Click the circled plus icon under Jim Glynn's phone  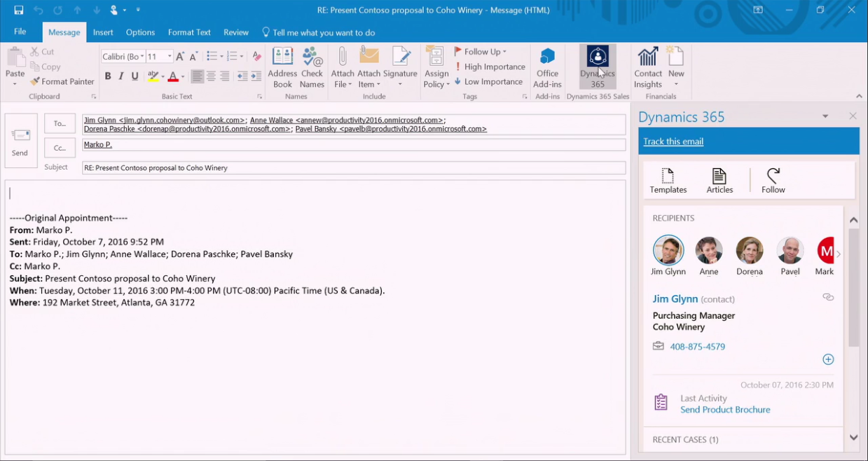tap(828, 359)
